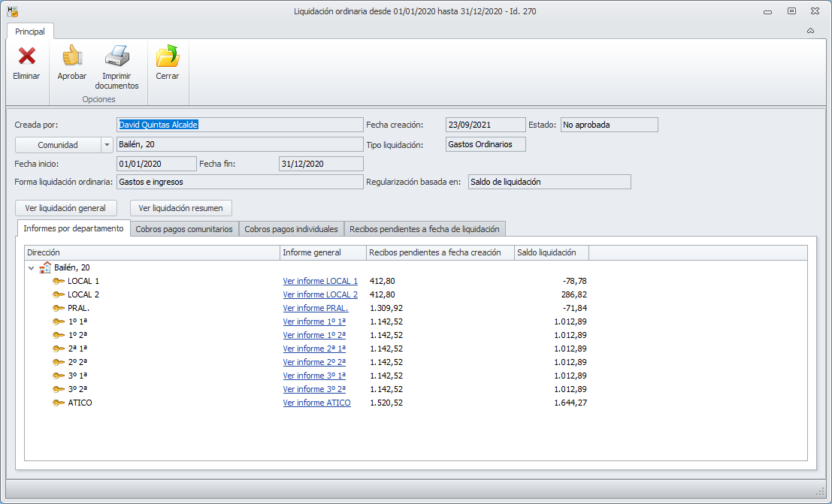The width and height of the screenshot is (832, 504).
Task: Collapse the ribbon using the chevron
Action: [810, 32]
